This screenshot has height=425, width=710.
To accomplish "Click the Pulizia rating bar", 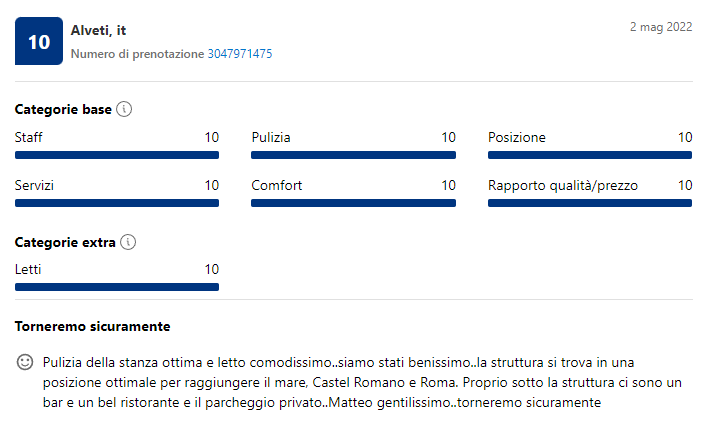I will 353,155.
